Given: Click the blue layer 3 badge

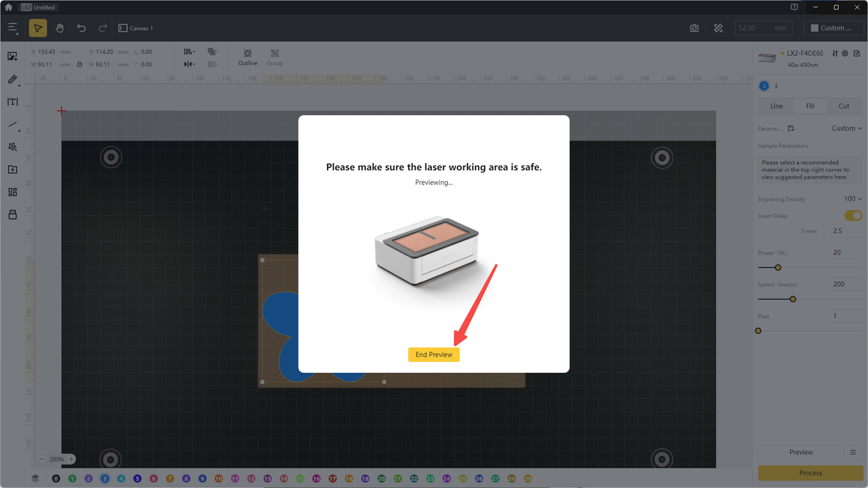Looking at the screenshot, I should pyautogui.click(x=764, y=86).
